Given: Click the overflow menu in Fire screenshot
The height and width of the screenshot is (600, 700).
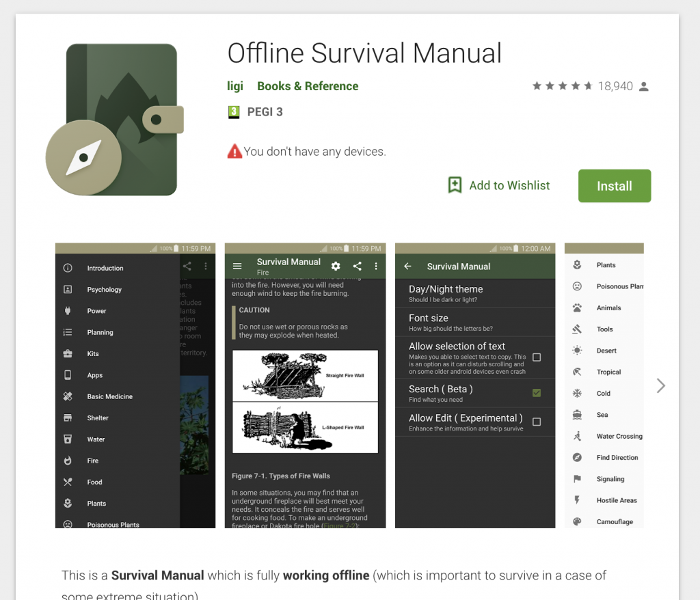Looking at the screenshot, I should pyautogui.click(x=377, y=266).
